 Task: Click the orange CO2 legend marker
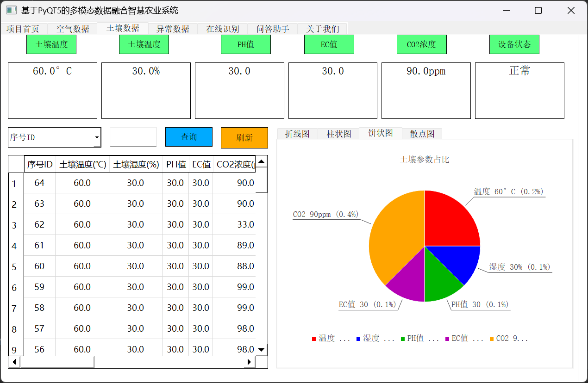pos(492,339)
